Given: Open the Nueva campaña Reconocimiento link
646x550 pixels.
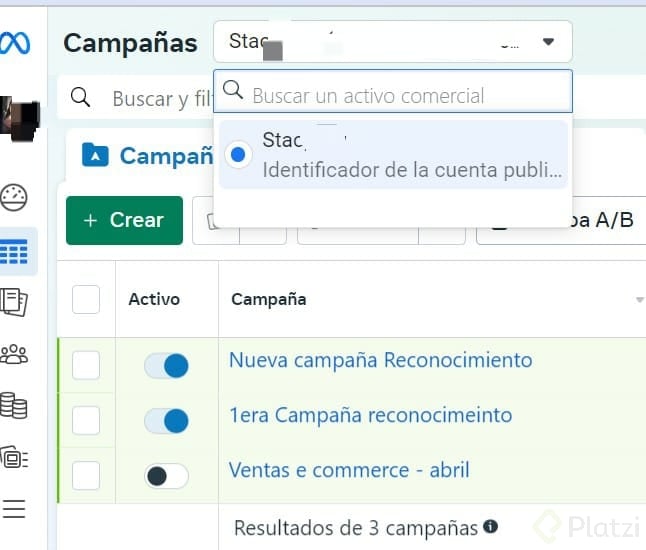Looking at the screenshot, I should [x=380, y=360].
